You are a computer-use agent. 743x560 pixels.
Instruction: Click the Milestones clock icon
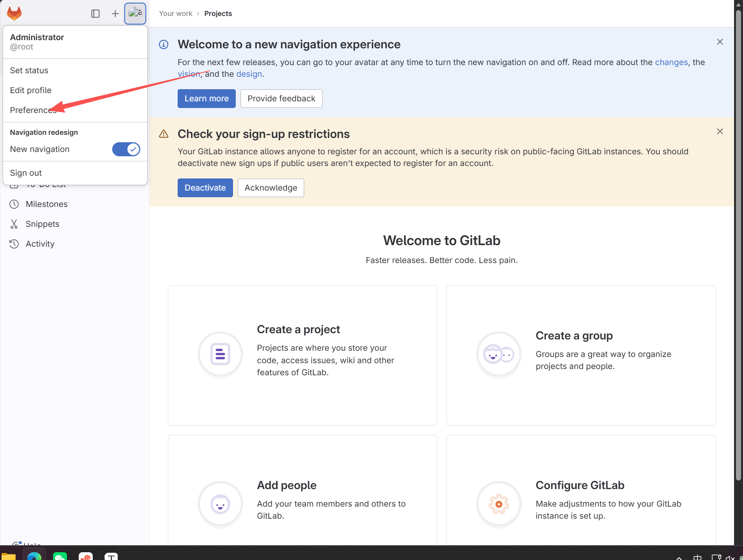[14, 204]
